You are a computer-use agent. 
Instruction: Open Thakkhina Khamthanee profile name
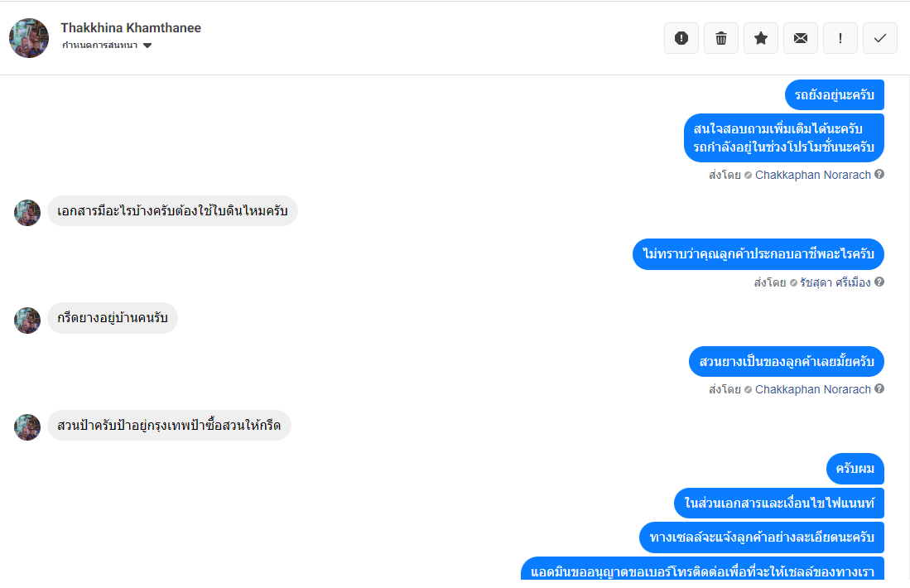pyautogui.click(x=131, y=28)
